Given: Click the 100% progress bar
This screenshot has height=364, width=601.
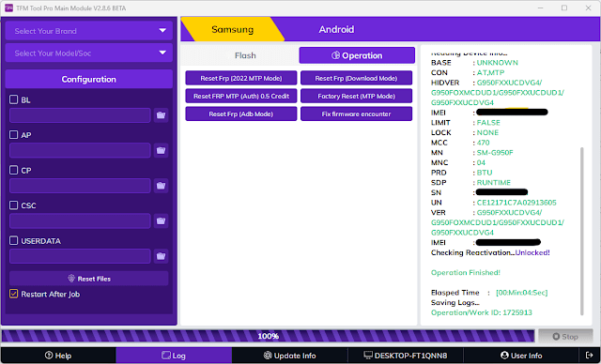Looking at the screenshot, I should coord(268,336).
